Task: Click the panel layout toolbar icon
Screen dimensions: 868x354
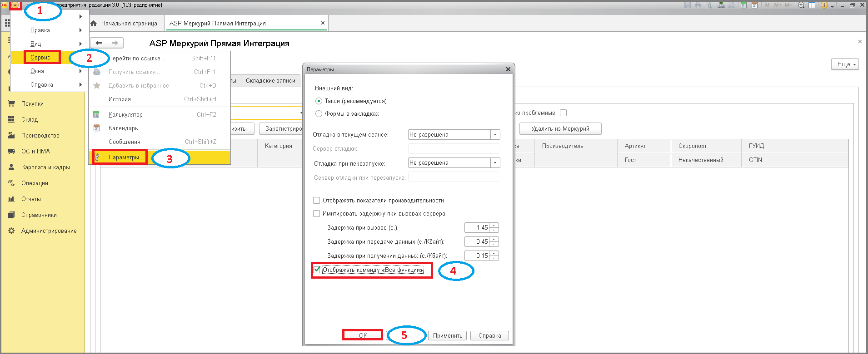Action: [812, 5]
